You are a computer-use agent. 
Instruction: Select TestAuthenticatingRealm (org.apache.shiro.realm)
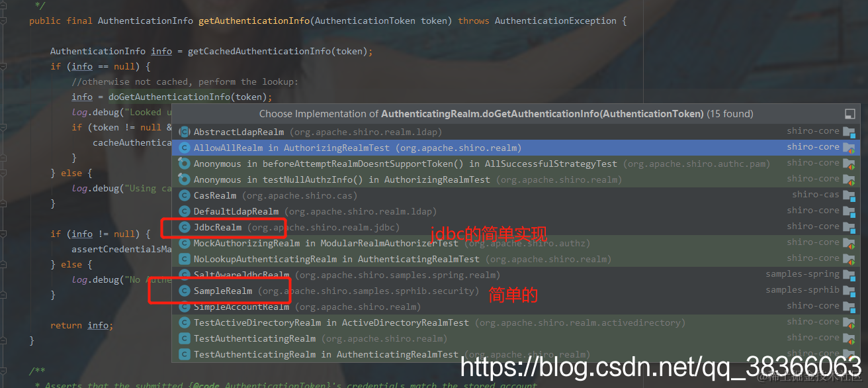516,338
